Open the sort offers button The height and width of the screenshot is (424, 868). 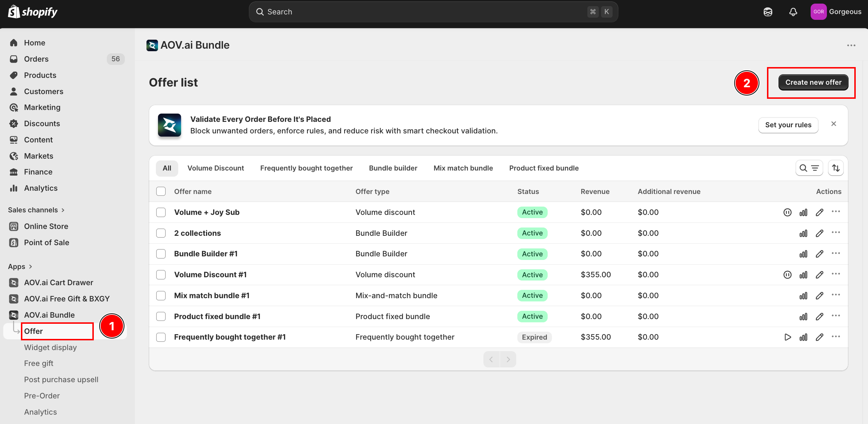(x=836, y=168)
